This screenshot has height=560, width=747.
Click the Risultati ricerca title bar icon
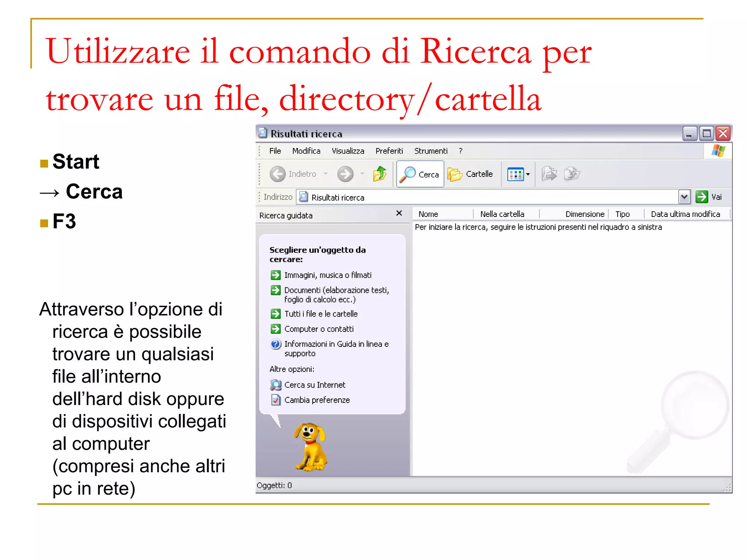(262, 133)
